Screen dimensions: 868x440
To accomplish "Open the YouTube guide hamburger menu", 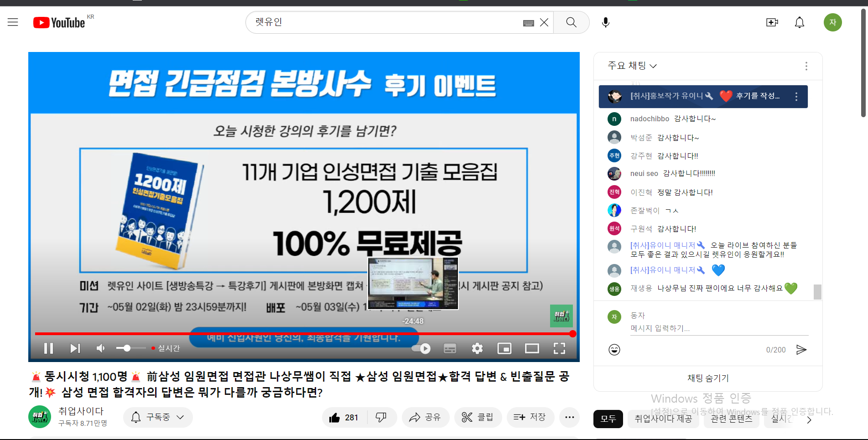I will [13, 22].
